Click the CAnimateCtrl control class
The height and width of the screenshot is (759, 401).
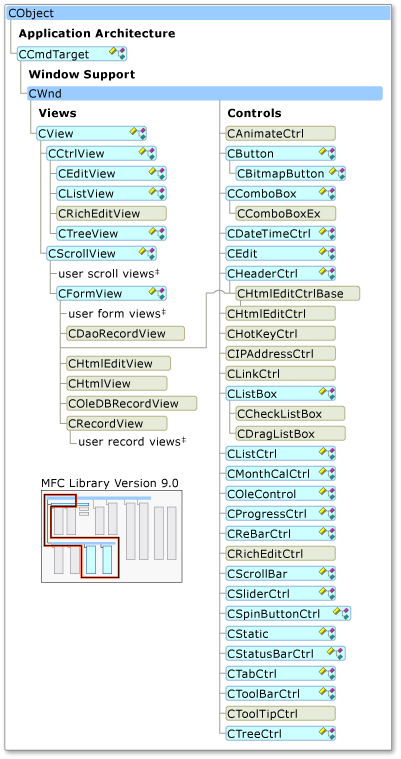(281, 133)
